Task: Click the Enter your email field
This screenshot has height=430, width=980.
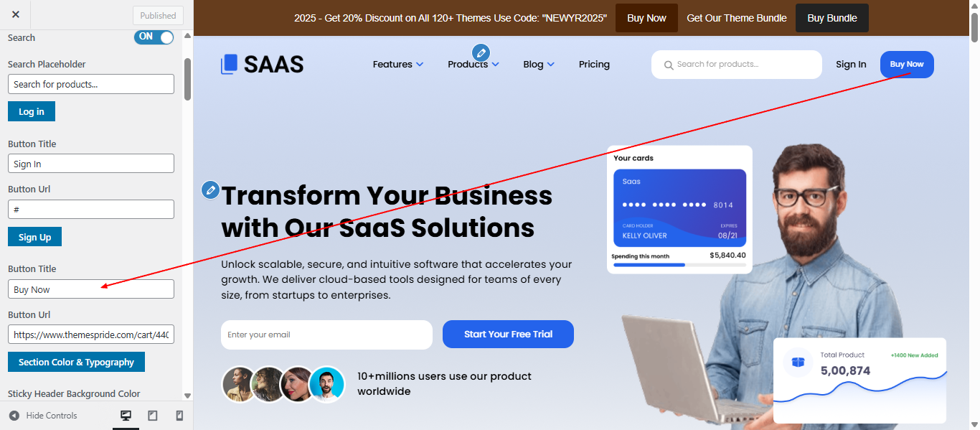Action: 326,335
